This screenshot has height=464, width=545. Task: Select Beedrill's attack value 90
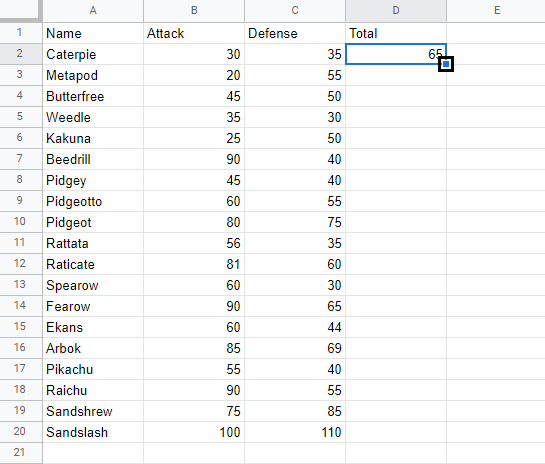[194, 159]
